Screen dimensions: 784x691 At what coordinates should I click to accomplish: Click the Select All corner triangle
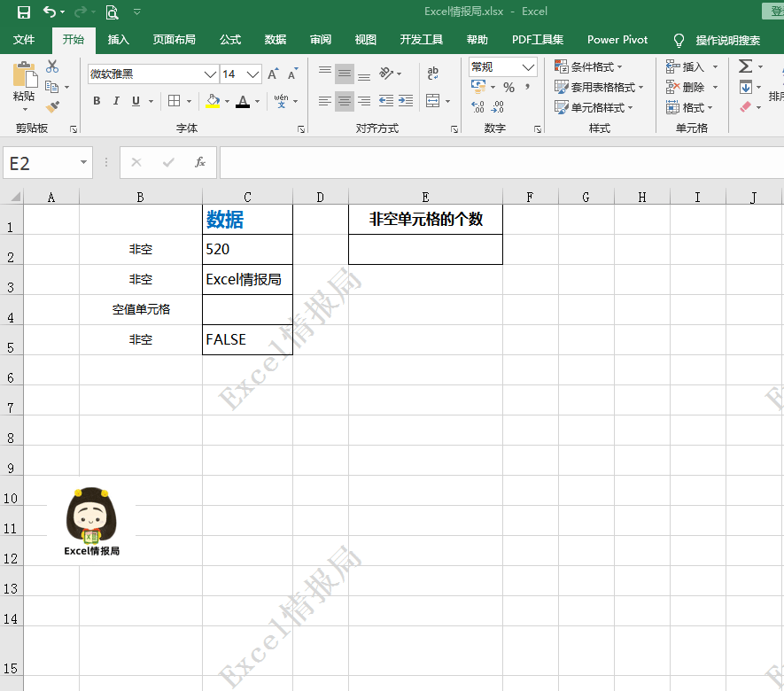tap(15, 196)
